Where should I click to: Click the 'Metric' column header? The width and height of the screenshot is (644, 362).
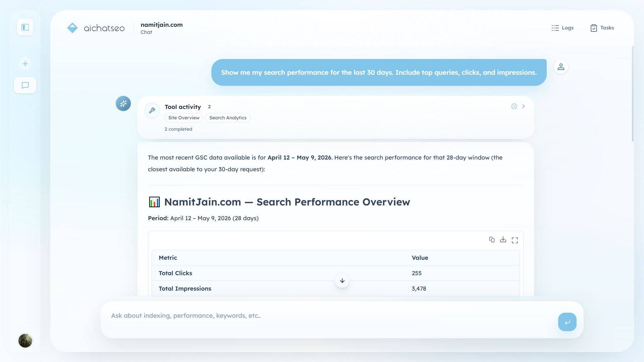pyautogui.click(x=168, y=258)
